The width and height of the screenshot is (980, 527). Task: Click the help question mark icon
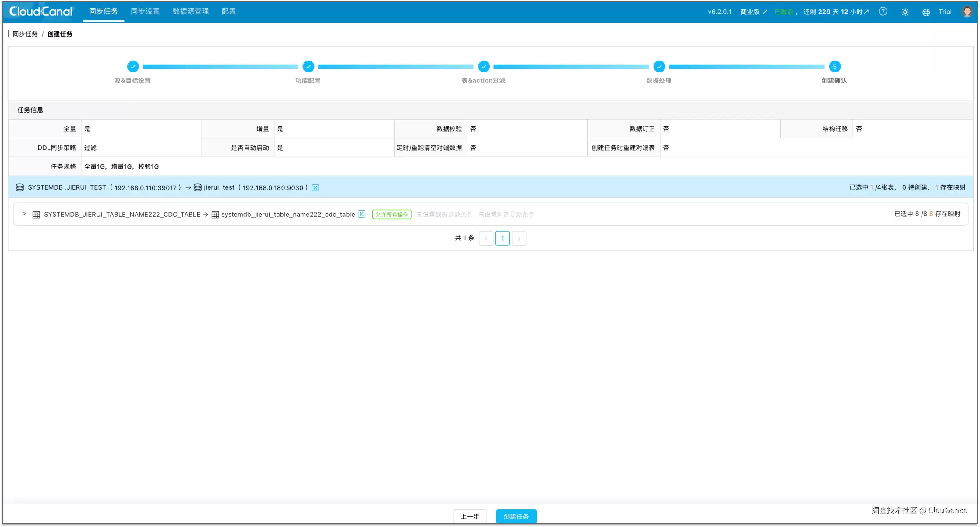pyautogui.click(x=883, y=11)
